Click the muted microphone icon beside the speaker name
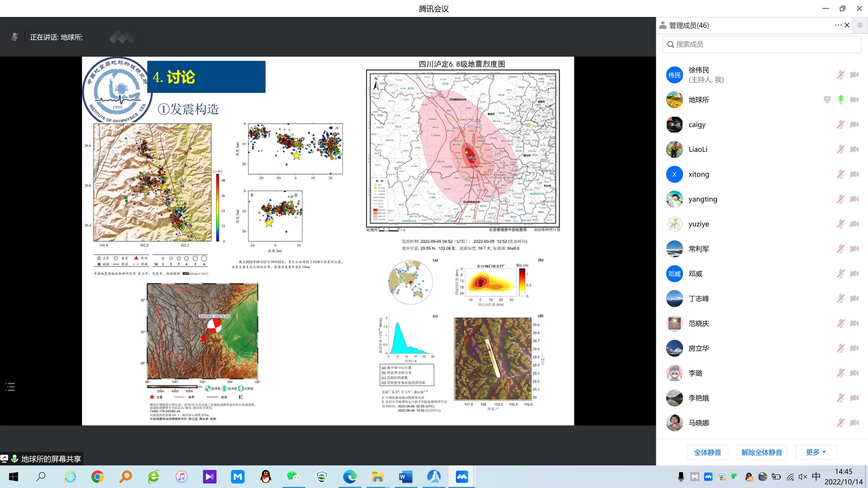Image resolution: width=868 pixels, height=488 pixels. (x=14, y=37)
